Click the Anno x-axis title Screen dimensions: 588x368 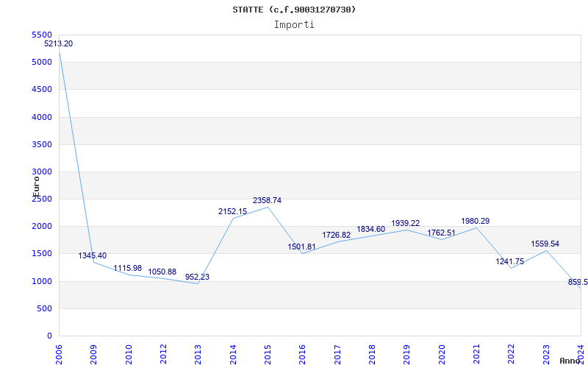pos(570,361)
